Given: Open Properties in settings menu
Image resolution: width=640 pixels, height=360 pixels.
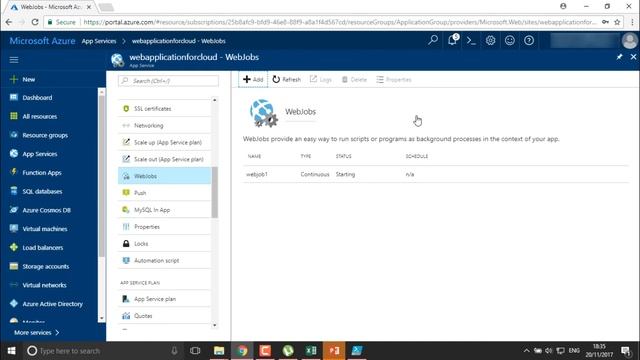Looking at the screenshot, I should 165,227.
